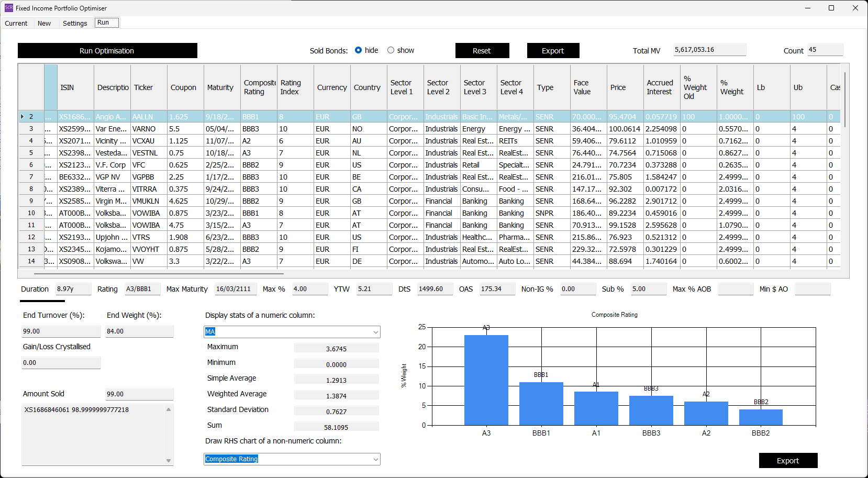This screenshot has height=478, width=868.
Task: Click the Run Optimisation button
Action: (x=107, y=51)
